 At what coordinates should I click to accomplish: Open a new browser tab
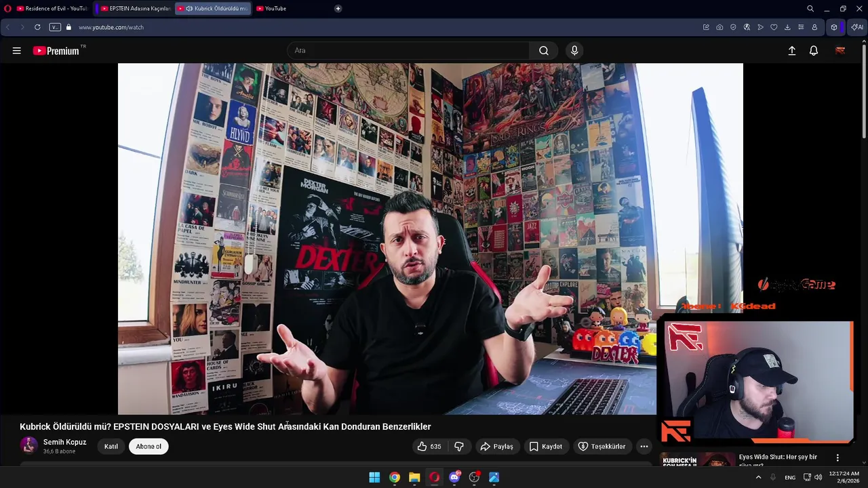[x=338, y=9]
